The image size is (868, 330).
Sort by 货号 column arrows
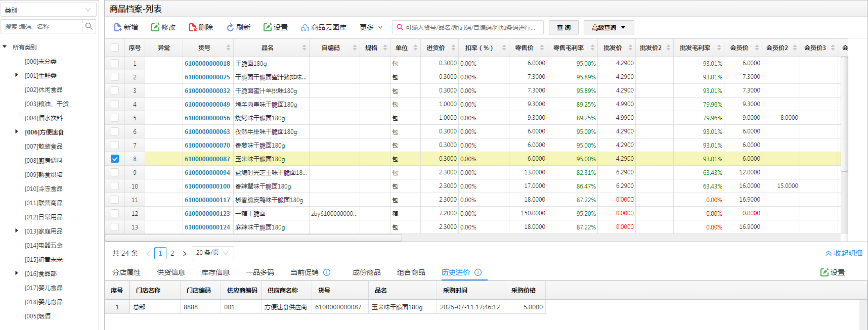228,48
